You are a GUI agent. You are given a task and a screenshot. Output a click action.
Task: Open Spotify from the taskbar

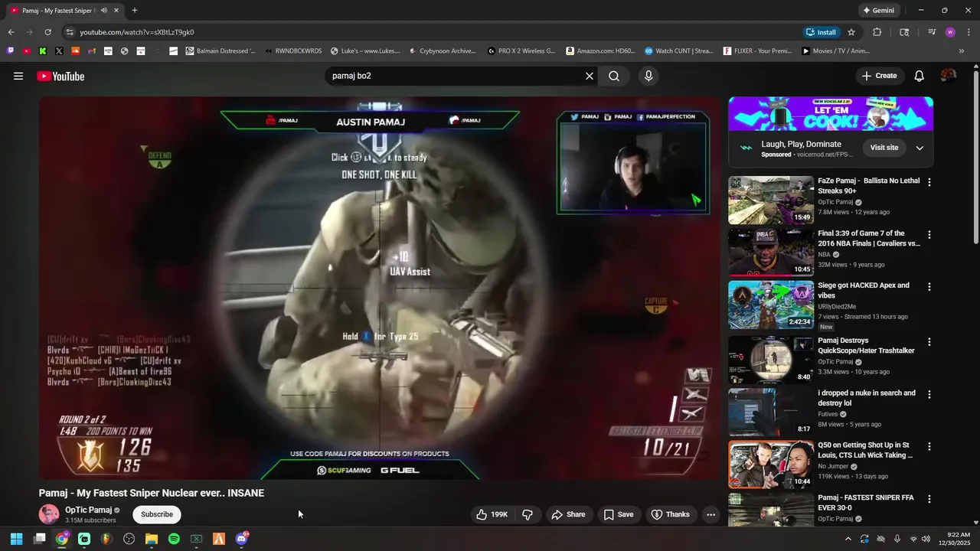174,539
